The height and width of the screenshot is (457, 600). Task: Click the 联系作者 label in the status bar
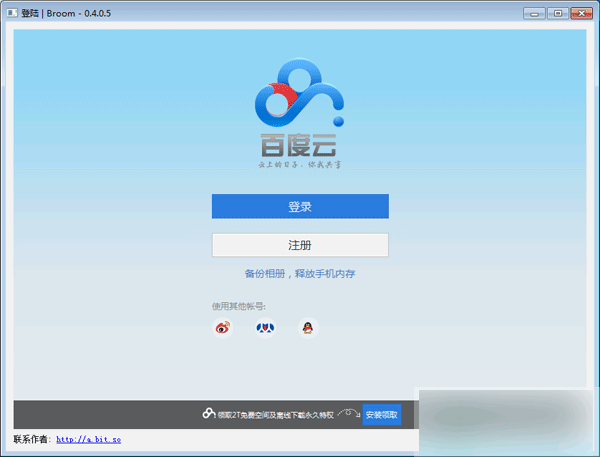click(32, 439)
